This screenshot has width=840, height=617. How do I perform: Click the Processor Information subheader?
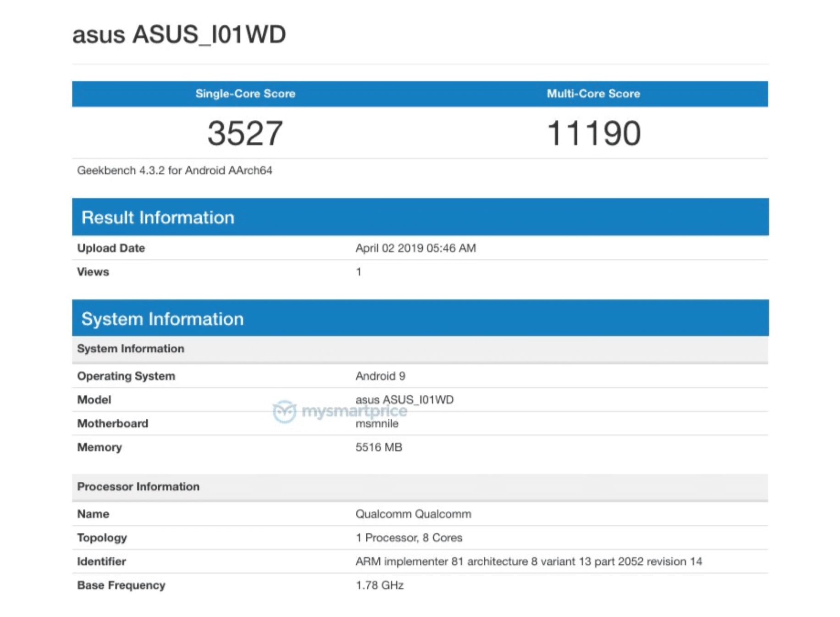click(x=138, y=487)
